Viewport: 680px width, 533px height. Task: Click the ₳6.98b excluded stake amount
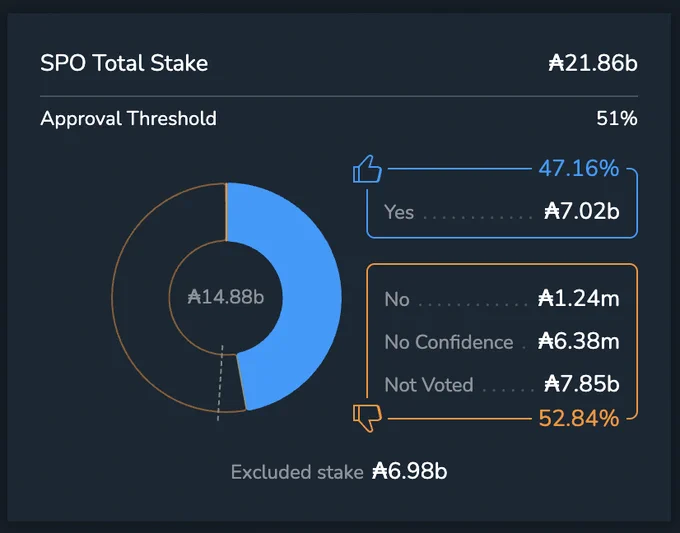(409, 471)
